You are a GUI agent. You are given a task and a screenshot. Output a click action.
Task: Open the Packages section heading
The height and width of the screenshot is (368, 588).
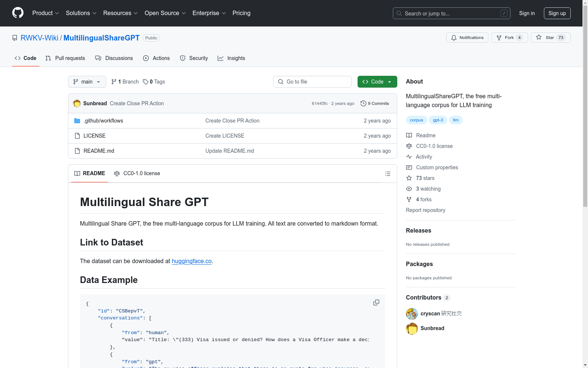tap(419, 264)
